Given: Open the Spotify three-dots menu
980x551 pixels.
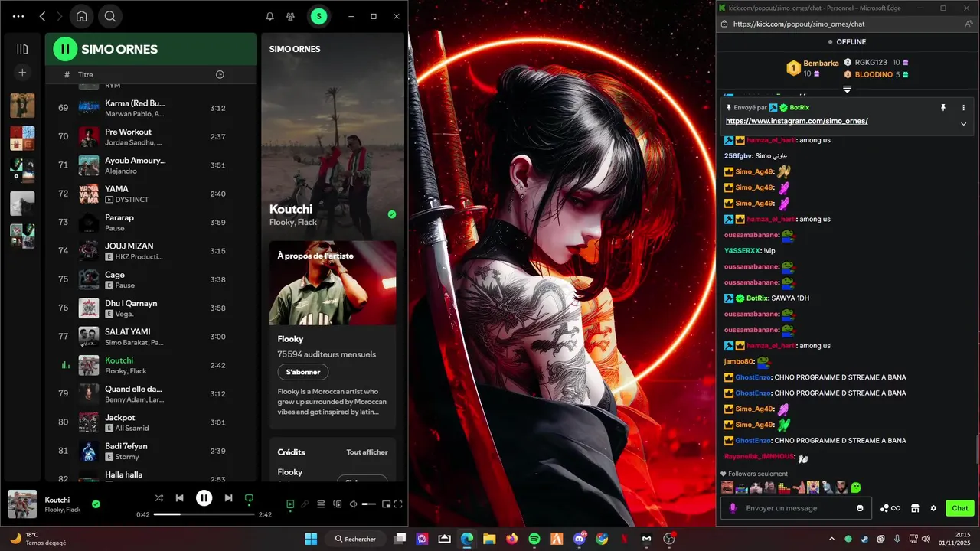Looking at the screenshot, I should (18, 16).
